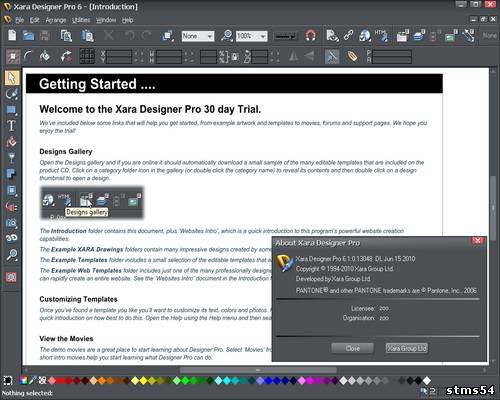Click the color editor icon
This screenshot has width=500, height=400.
click(24, 380)
